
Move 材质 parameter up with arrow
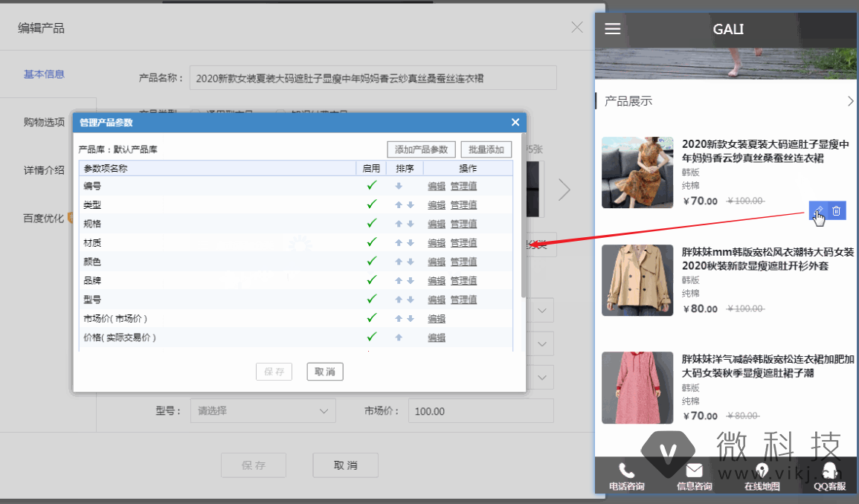(x=399, y=243)
